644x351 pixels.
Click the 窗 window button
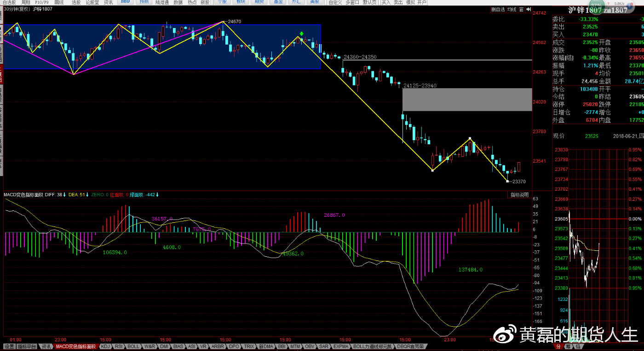click(x=521, y=9)
